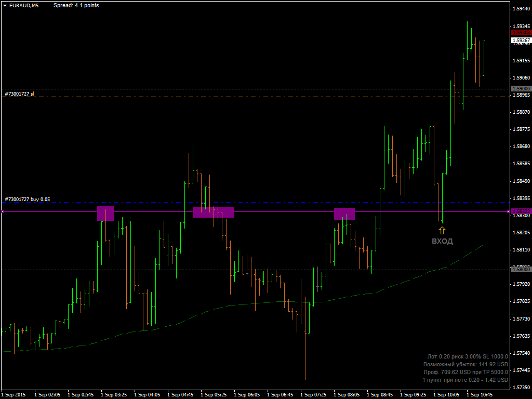Click the 1.58585 price scale value
Image resolution: width=532 pixels, height=399 pixels.
pyautogui.click(x=522, y=164)
